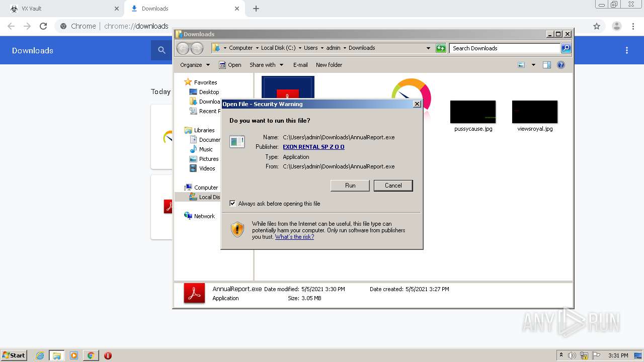Click the taskbar clock showing 3:31 PM
Screen dimensions: 644x362
click(618, 355)
